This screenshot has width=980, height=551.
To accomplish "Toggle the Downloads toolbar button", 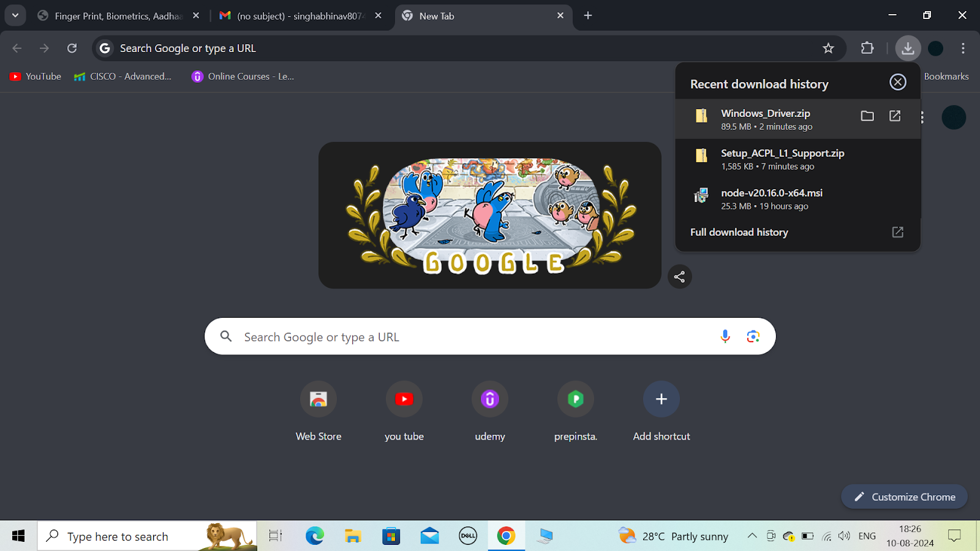I will pyautogui.click(x=908, y=48).
